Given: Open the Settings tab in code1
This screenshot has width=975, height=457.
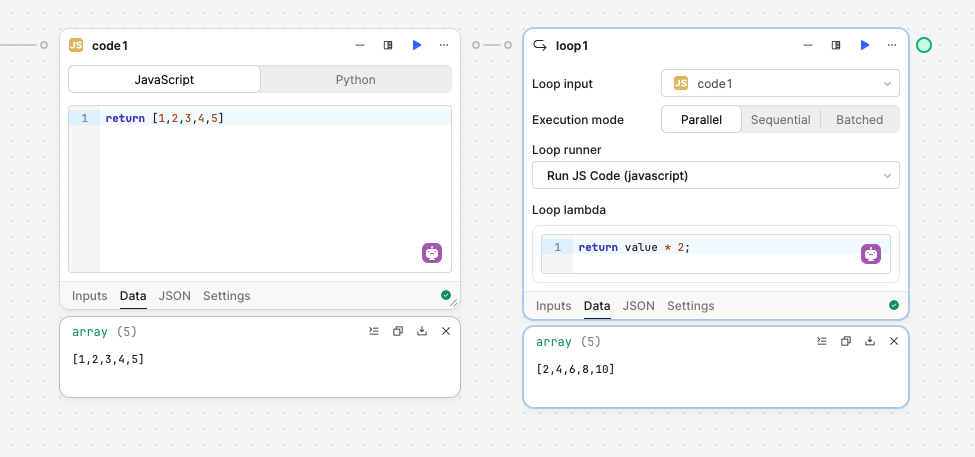Looking at the screenshot, I should [x=226, y=296].
